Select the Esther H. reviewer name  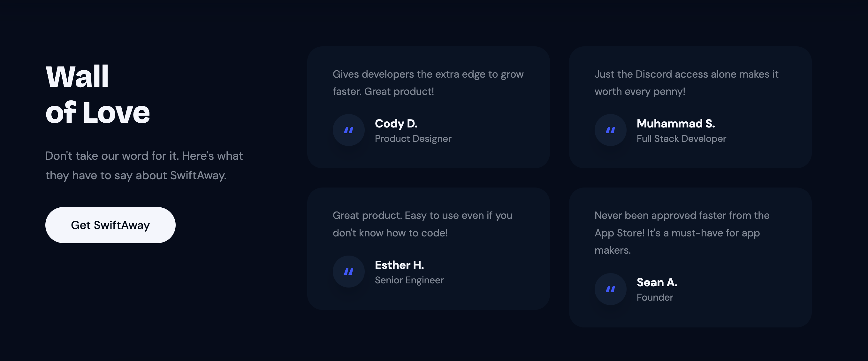click(x=399, y=265)
